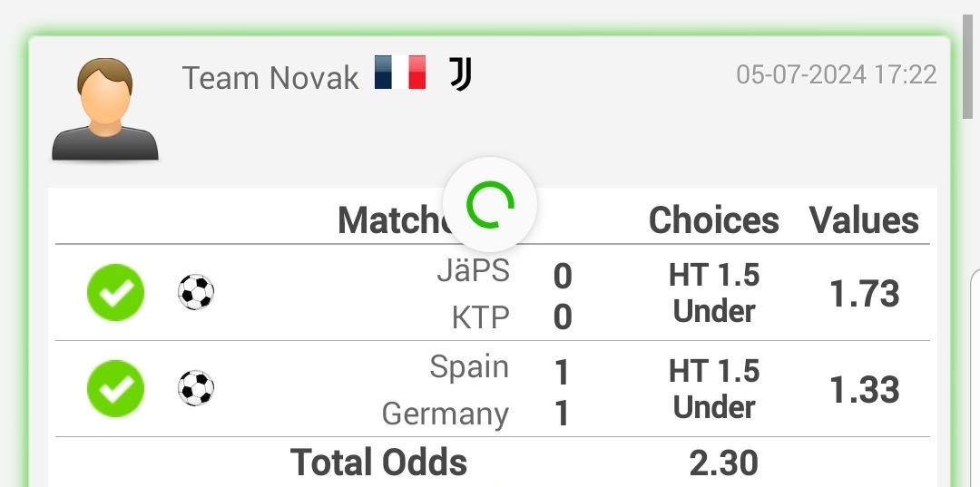Tap the Juventus club logo
Screen dimensions: 980x487
[x=461, y=74]
